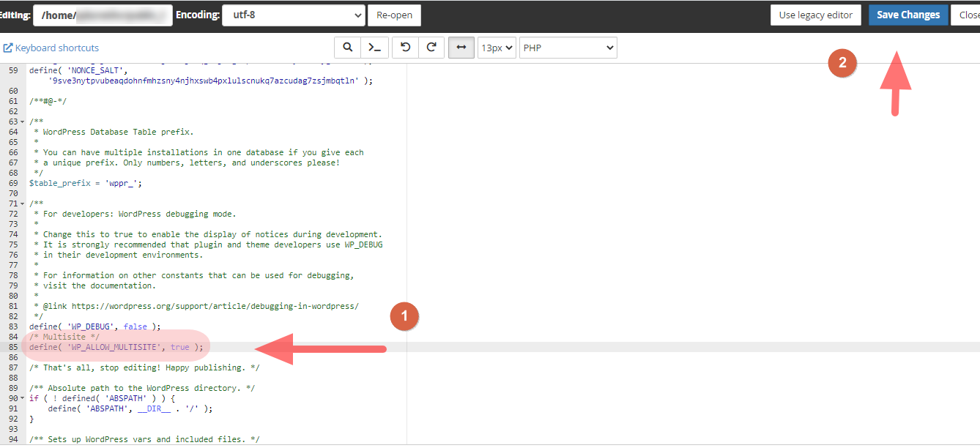Screen dimensions: 980x448
Task: Fold the debugging comment block at line 71
Action: tap(22, 204)
